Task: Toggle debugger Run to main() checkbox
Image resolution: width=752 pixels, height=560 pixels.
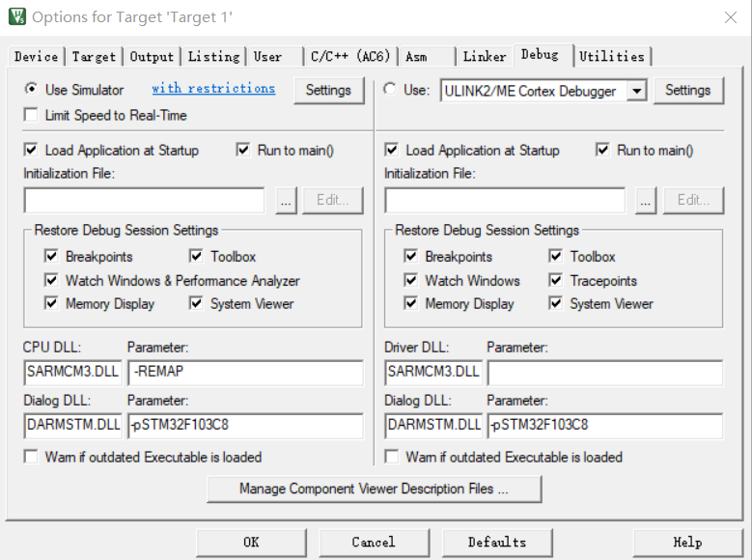Action: coord(602,151)
